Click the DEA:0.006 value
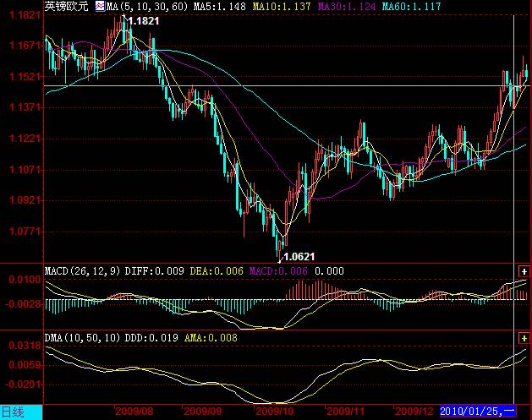This screenshot has width=532, height=420. tap(217, 271)
